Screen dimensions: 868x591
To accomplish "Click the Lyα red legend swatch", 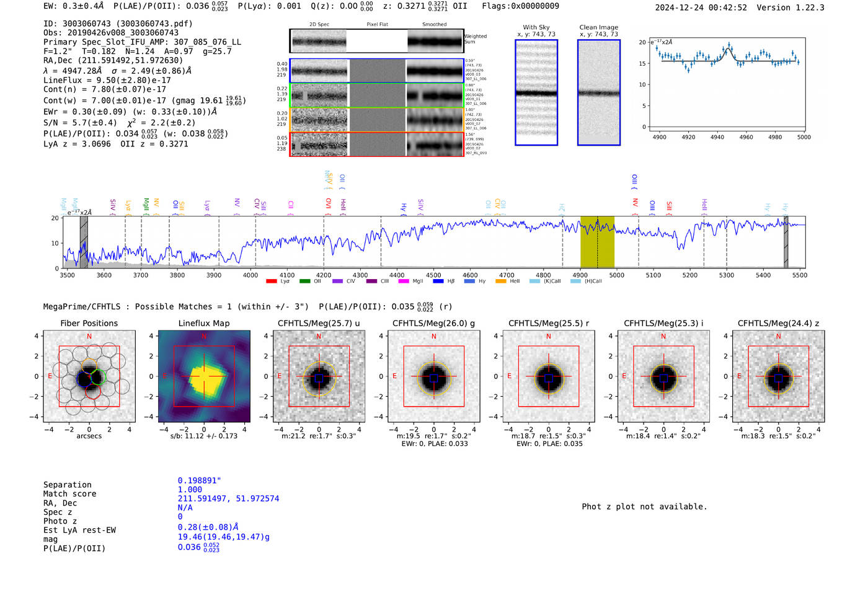I will pos(271,281).
